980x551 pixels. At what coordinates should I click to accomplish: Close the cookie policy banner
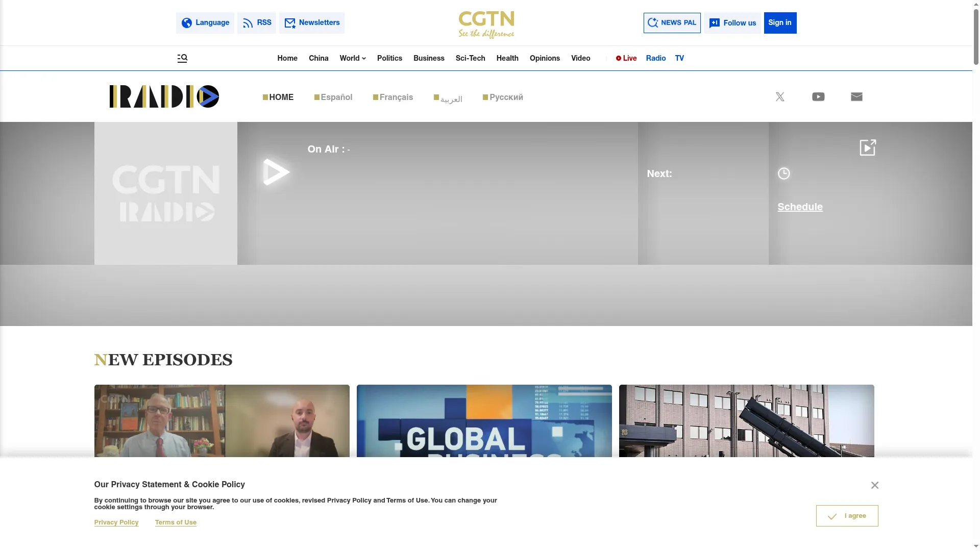[875, 485]
